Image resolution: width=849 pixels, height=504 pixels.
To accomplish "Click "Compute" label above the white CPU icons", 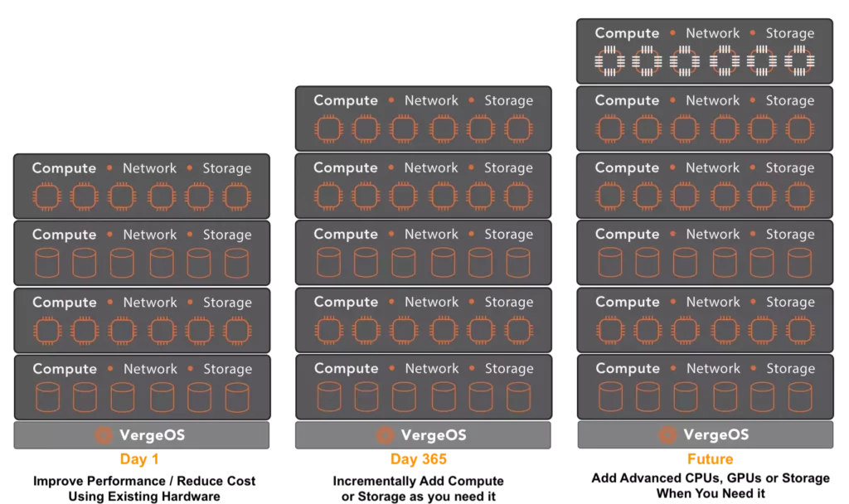I will tap(627, 33).
